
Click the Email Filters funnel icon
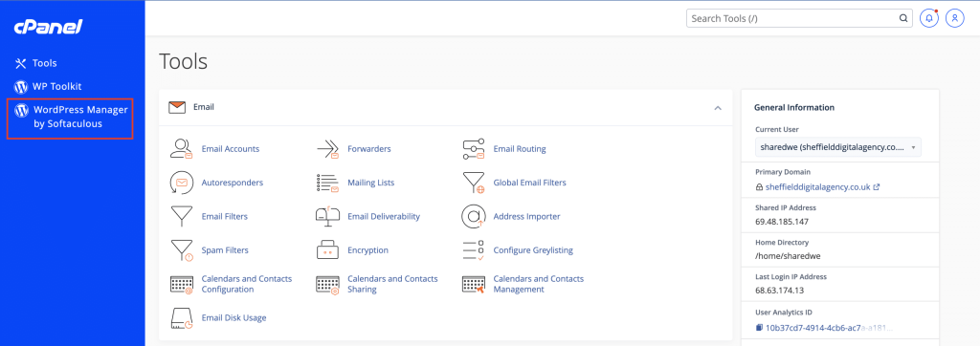click(x=181, y=217)
